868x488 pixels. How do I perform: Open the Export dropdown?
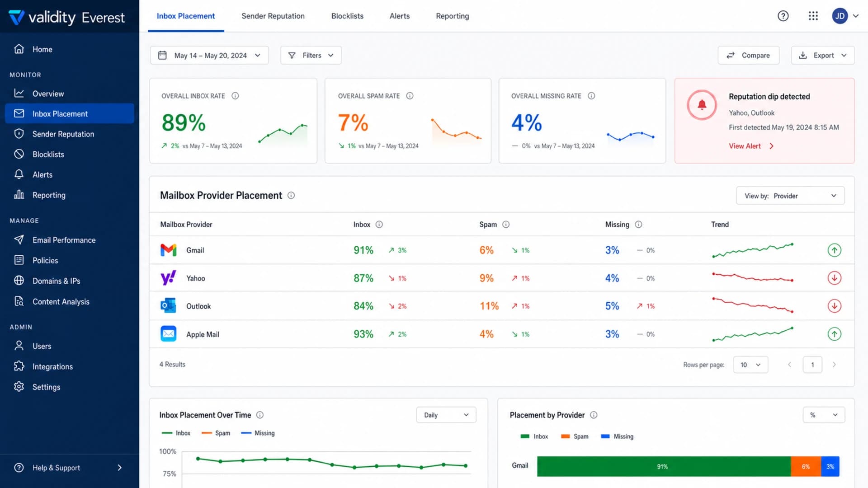point(823,55)
